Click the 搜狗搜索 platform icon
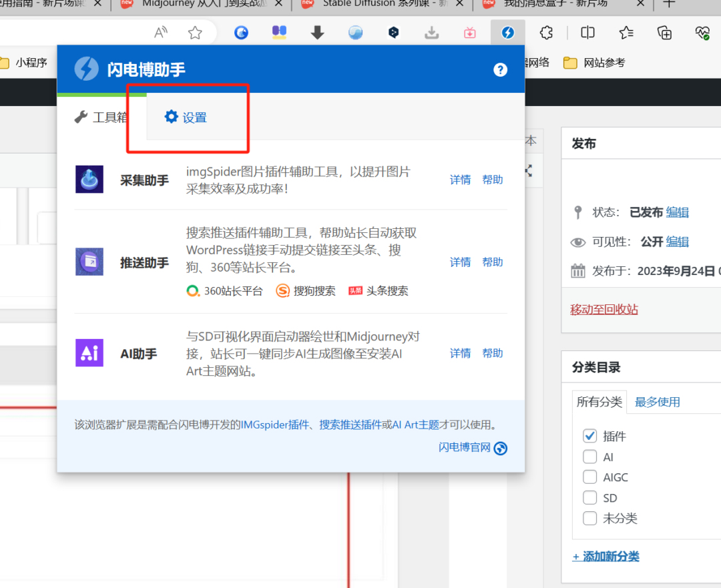This screenshot has width=721, height=588. 281,290
